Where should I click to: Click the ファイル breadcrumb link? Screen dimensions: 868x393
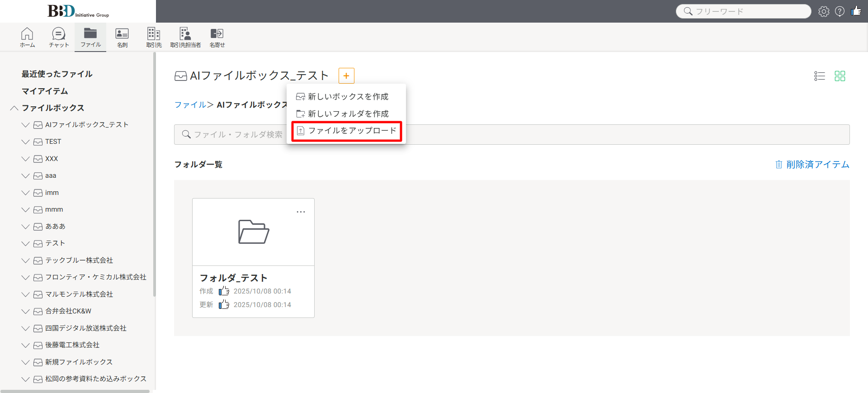tap(190, 105)
